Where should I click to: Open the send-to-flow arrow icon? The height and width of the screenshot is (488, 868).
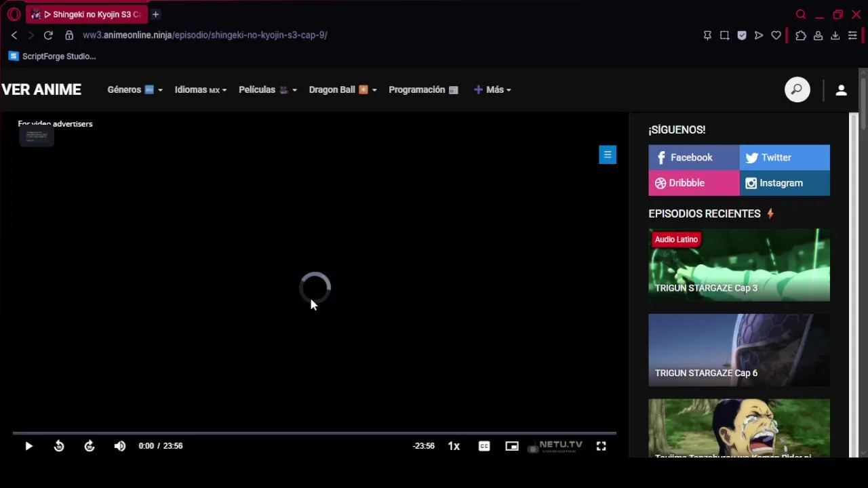pyautogui.click(x=759, y=35)
